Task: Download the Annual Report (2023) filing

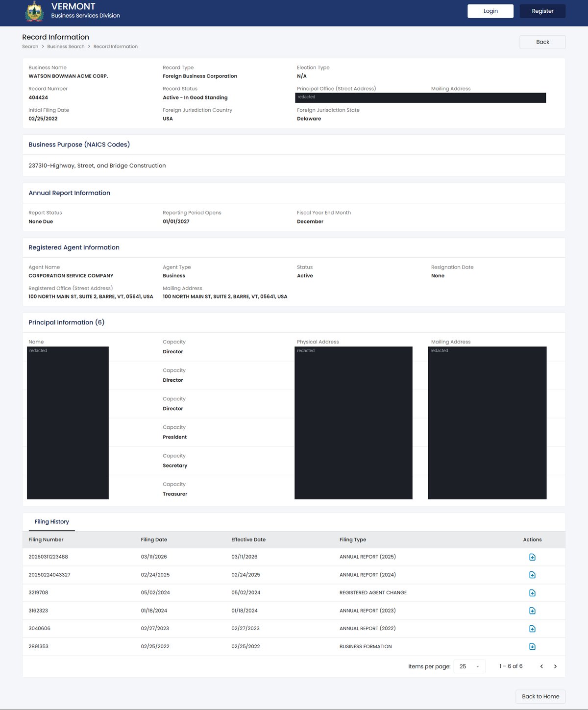Action: point(532,611)
